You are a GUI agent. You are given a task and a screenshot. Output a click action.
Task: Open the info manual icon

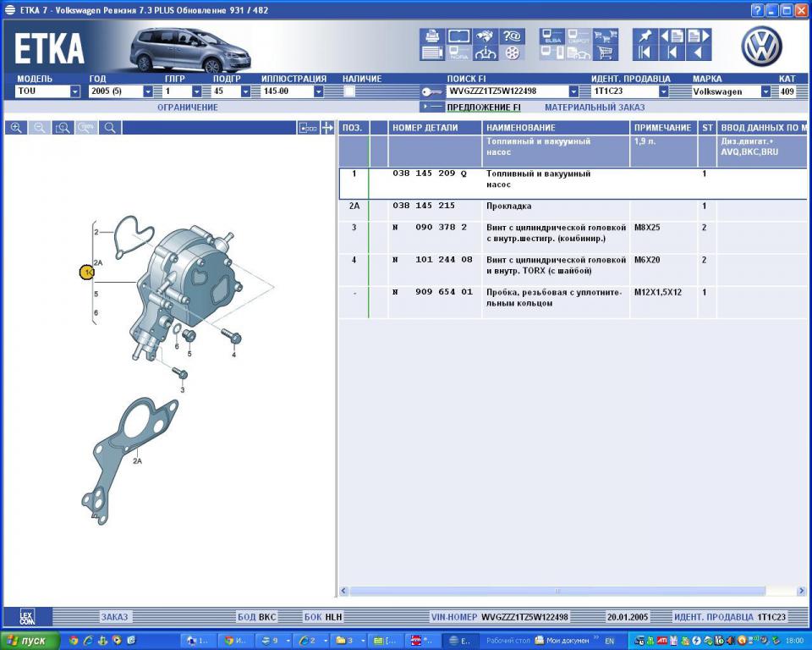[x=485, y=52]
